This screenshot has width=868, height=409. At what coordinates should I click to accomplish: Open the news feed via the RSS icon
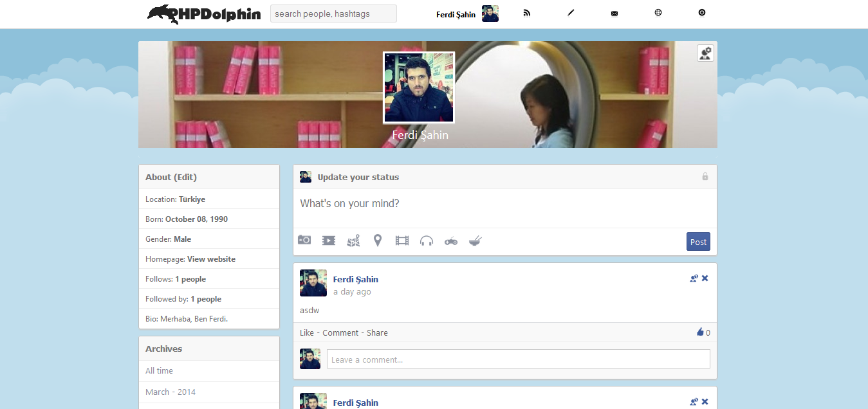tap(527, 13)
